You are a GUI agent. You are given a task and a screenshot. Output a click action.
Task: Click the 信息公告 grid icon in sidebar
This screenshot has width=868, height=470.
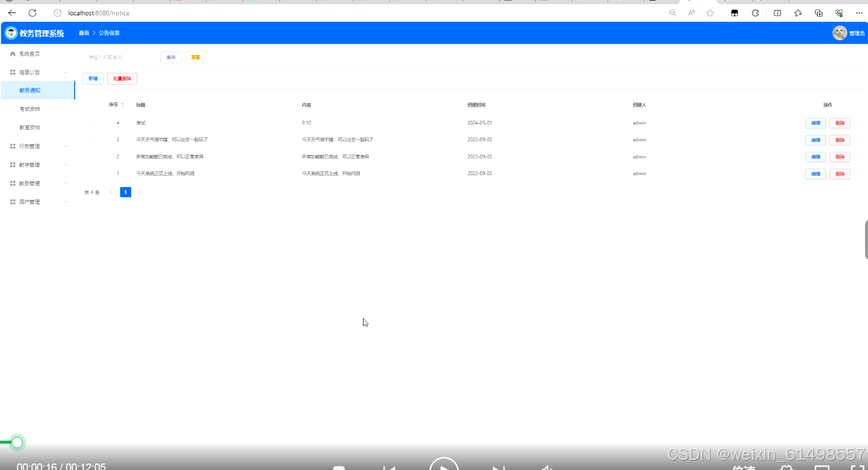coord(12,72)
